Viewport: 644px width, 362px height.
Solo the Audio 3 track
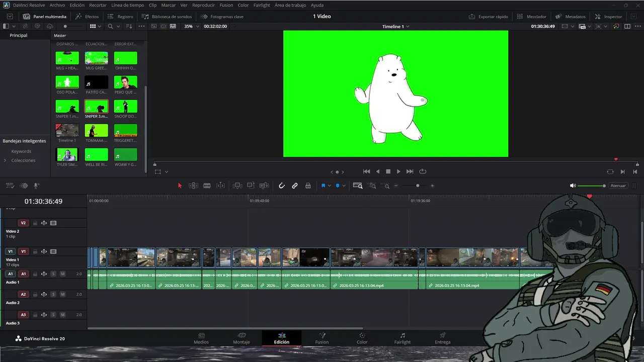[x=53, y=315]
